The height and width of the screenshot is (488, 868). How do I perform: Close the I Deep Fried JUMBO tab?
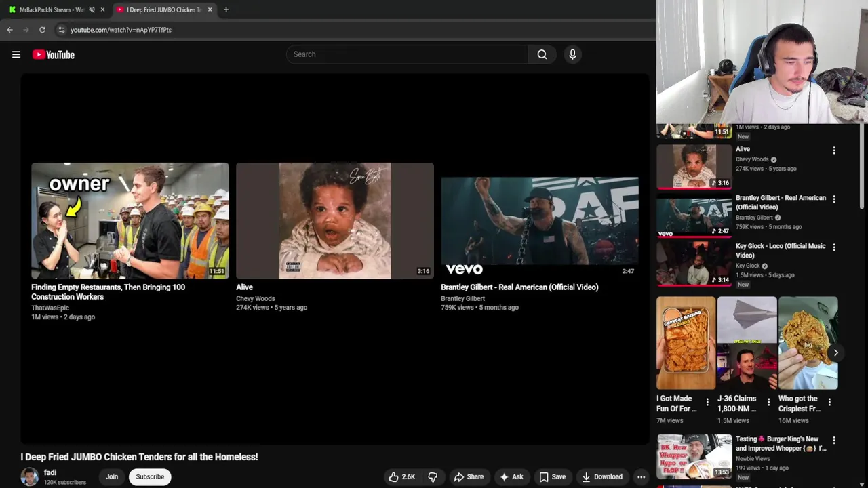coord(210,9)
